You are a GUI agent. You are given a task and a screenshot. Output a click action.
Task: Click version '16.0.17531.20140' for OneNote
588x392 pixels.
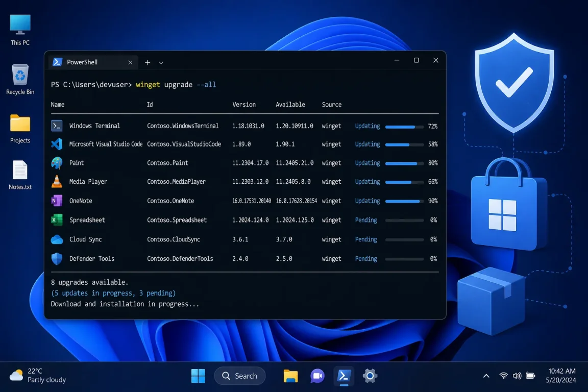251,201
